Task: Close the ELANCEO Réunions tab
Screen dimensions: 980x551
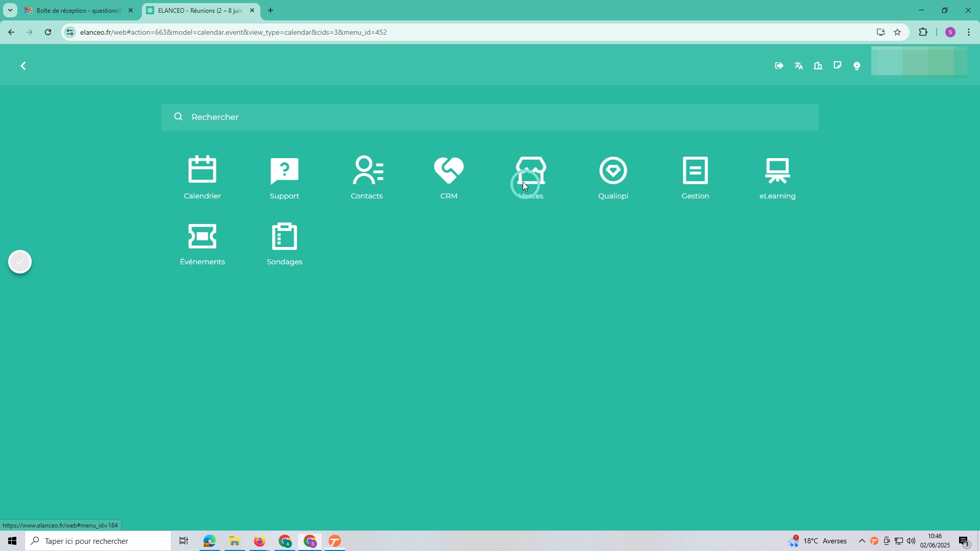Action: coord(252,10)
